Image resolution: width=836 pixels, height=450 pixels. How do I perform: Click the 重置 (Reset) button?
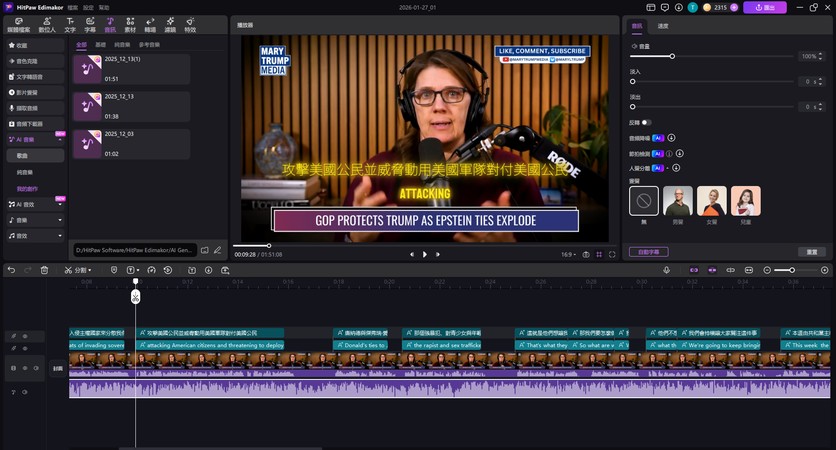point(812,252)
